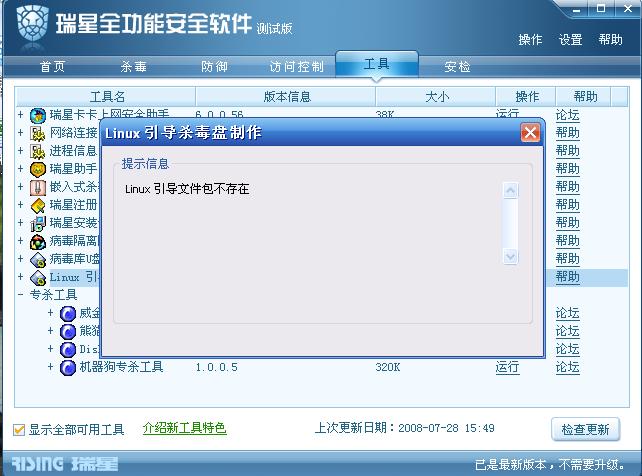Select the 病毒隔离 tool icon
The image size is (642, 476).
coord(38,241)
